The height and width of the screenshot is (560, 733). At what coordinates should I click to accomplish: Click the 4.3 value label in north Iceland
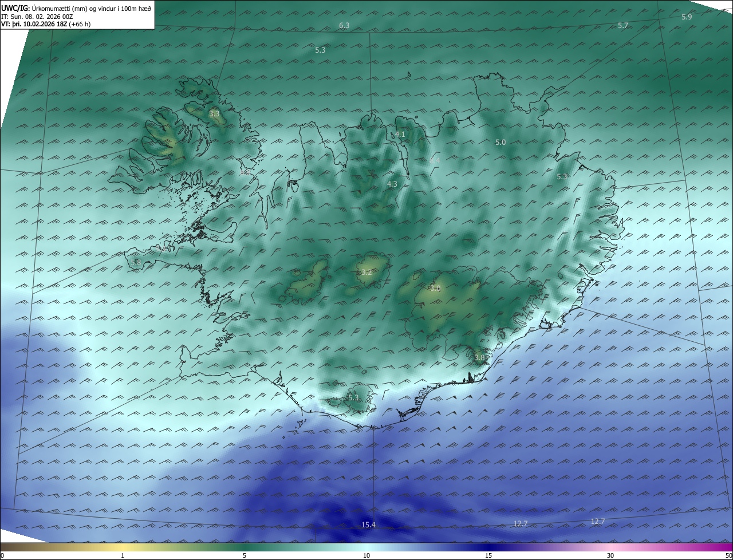tap(392, 184)
